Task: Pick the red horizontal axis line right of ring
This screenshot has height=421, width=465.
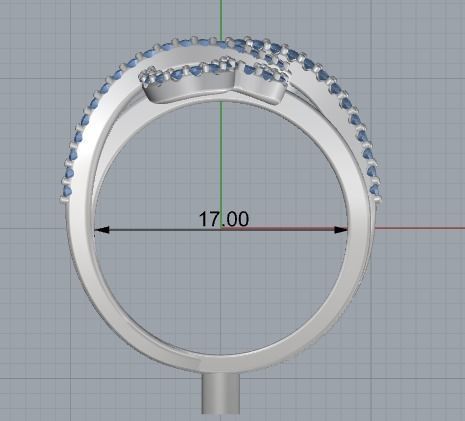Action: (x=420, y=228)
